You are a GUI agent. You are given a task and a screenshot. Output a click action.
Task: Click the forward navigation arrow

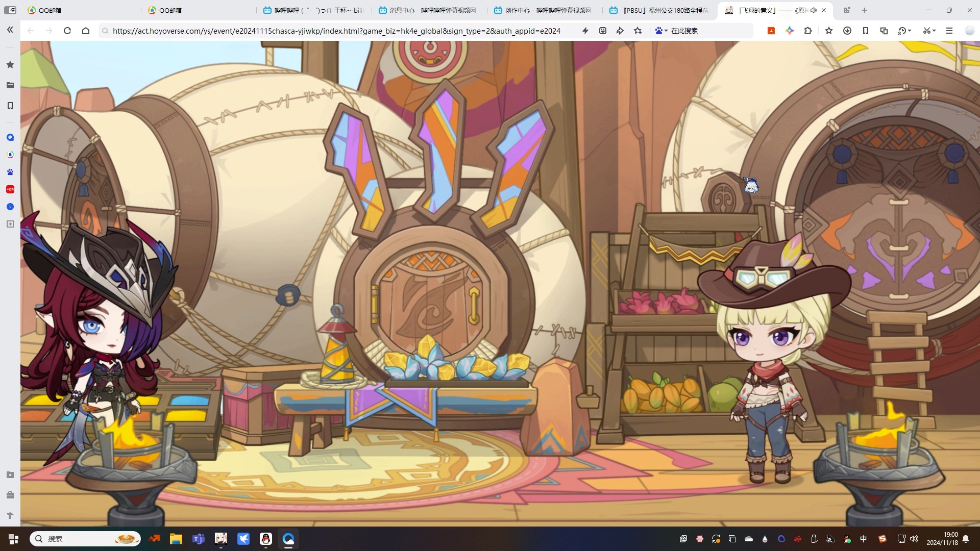click(x=49, y=31)
